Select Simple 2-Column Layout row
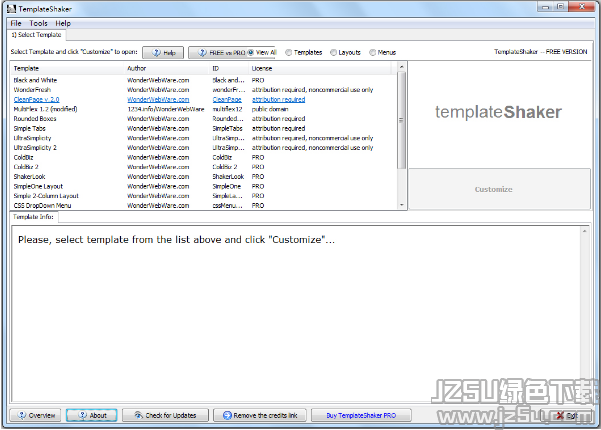Viewport: 601px width, 430px height. [x=204, y=196]
